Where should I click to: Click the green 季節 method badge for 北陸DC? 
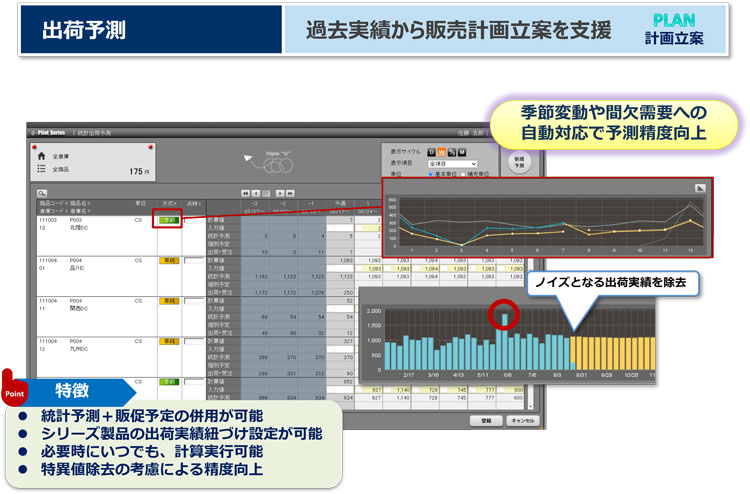point(169,220)
